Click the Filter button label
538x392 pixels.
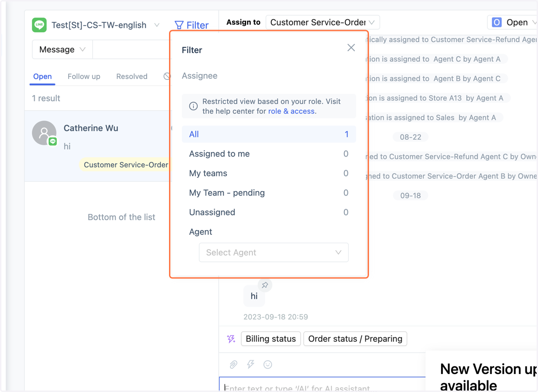click(x=198, y=26)
